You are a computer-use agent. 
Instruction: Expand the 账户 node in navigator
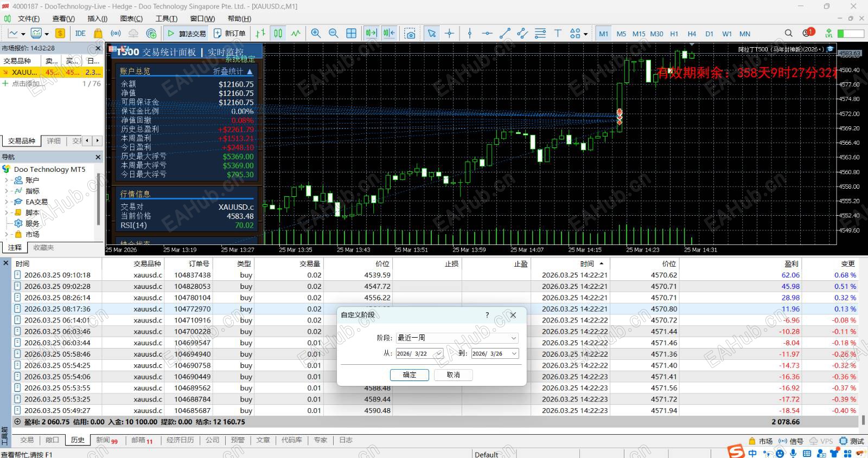coord(6,180)
